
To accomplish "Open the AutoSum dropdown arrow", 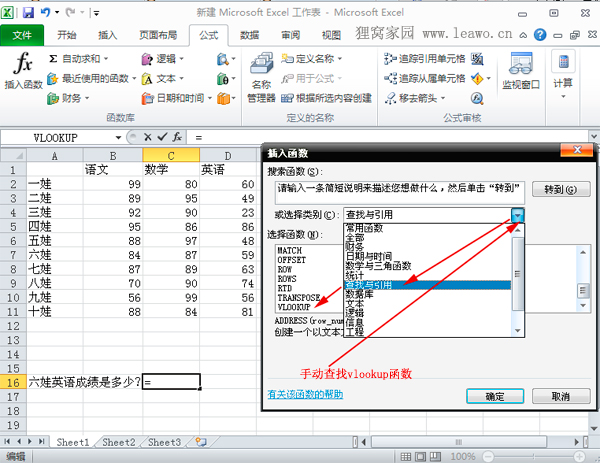I will (106, 59).
